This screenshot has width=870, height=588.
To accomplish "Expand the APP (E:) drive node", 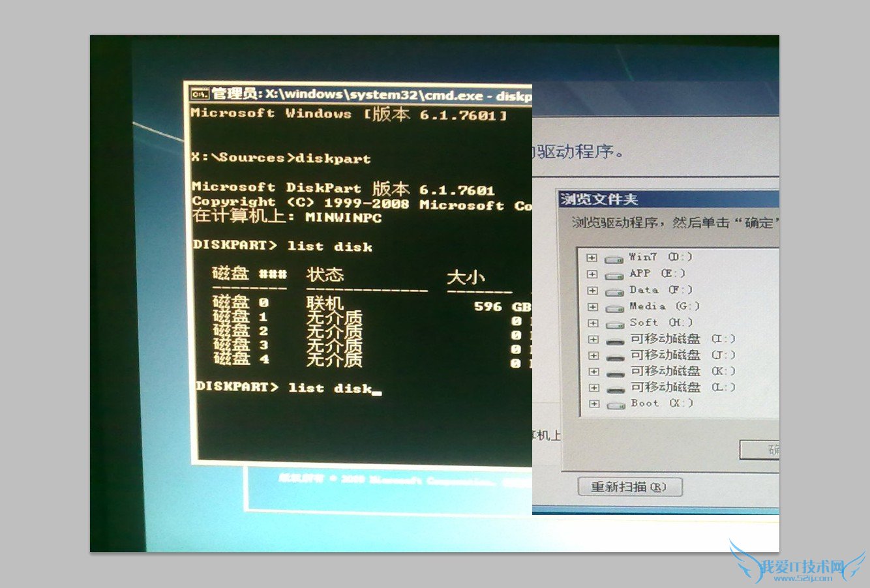I will pyautogui.click(x=592, y=274).
